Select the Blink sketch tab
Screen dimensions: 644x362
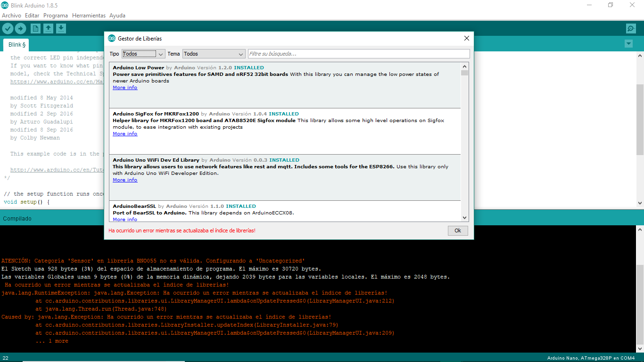click(x=17, y=45)
